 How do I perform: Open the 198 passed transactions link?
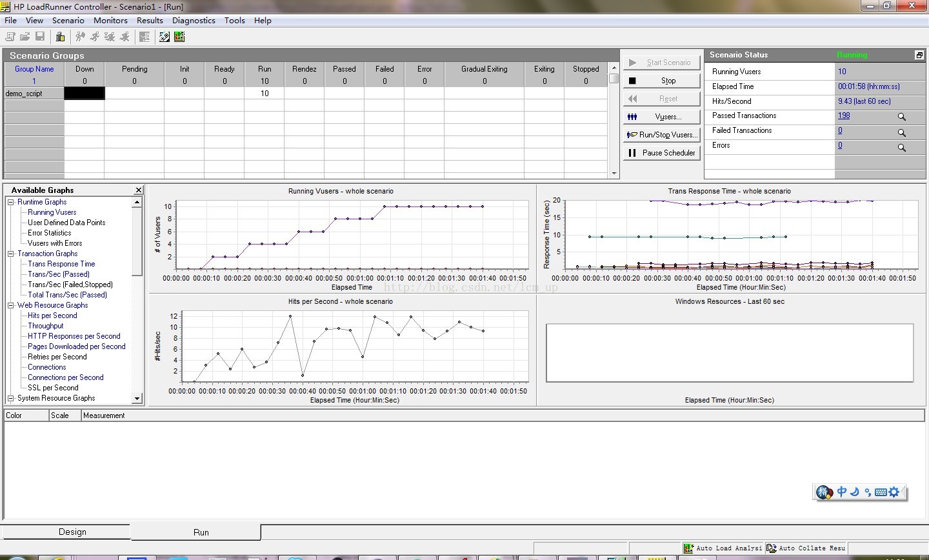(843, 116)
